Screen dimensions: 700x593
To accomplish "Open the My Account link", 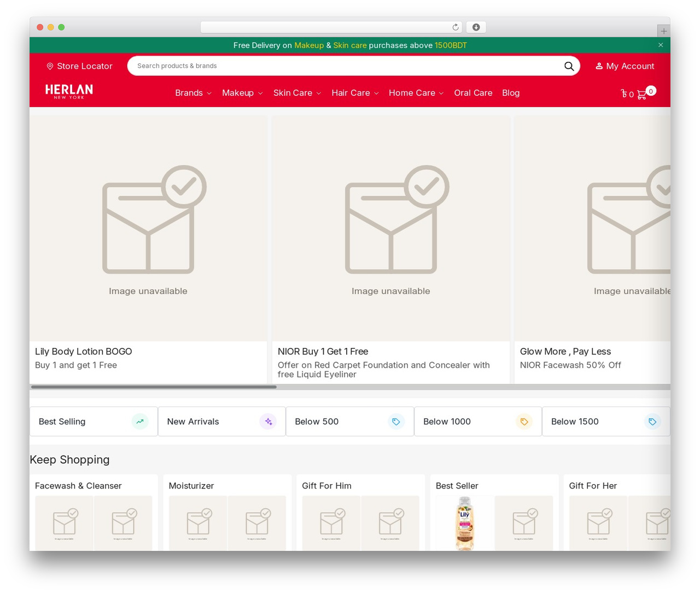I will (x=625, y=66).
